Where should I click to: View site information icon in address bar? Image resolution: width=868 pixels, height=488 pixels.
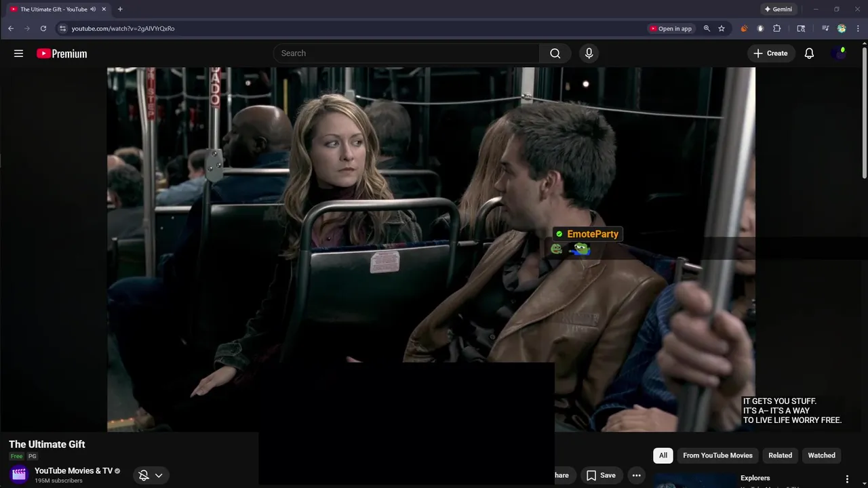[62, 28]
